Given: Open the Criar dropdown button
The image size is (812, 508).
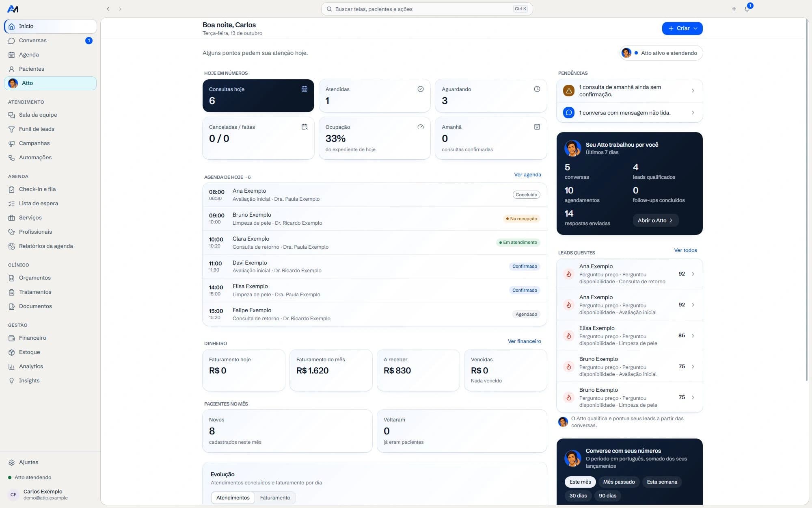Looking at the screenshot, I should pos(682,28).
